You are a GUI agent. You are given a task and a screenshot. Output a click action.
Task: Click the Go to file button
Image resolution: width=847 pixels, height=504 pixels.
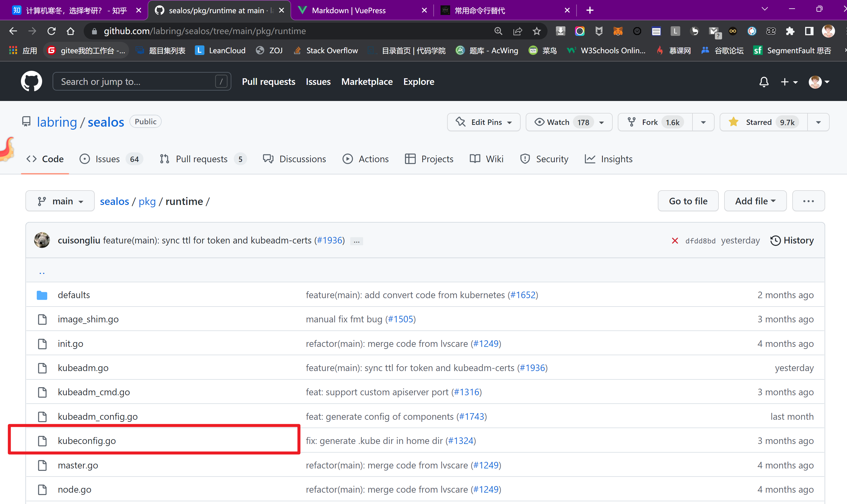coord(688,201)
